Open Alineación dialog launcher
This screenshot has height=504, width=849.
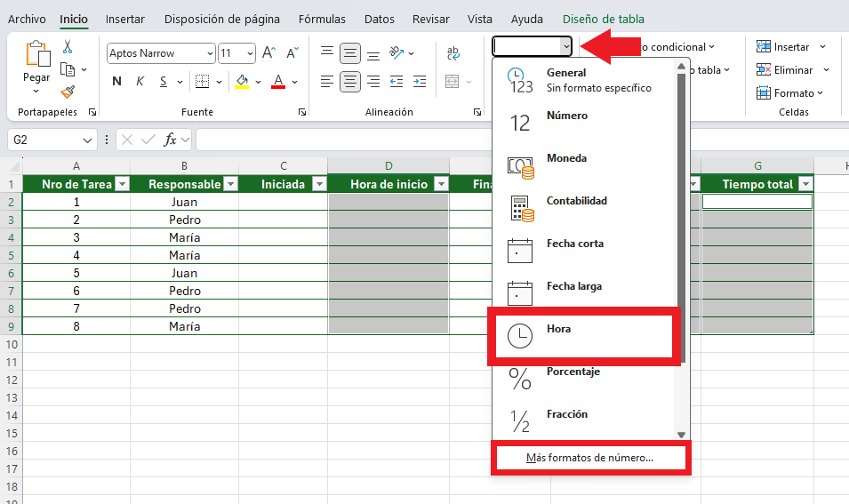(x=477, y=112)
